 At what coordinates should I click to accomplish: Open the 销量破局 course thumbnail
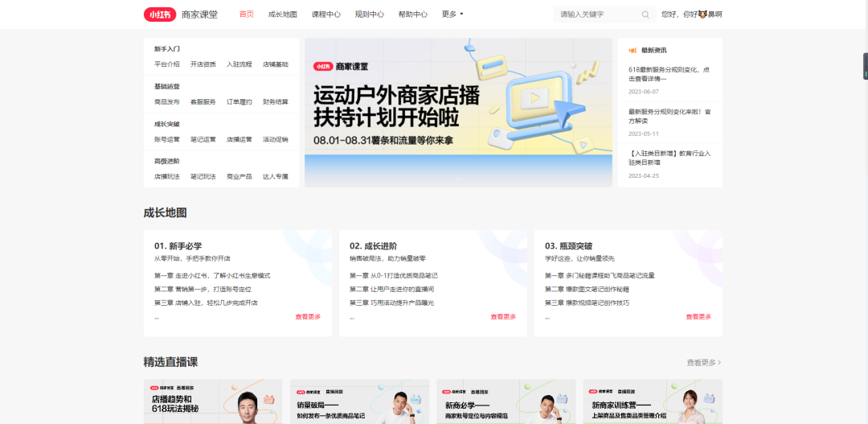coord(360,401)
